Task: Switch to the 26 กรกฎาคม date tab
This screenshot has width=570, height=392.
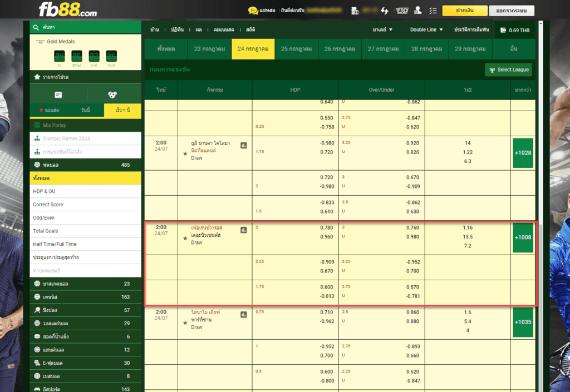Action: point(340,49)
